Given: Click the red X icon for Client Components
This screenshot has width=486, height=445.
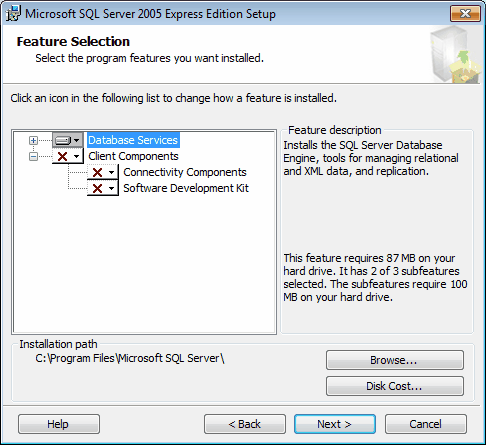Looking at the screenshot, I should (x=63, y=156).
